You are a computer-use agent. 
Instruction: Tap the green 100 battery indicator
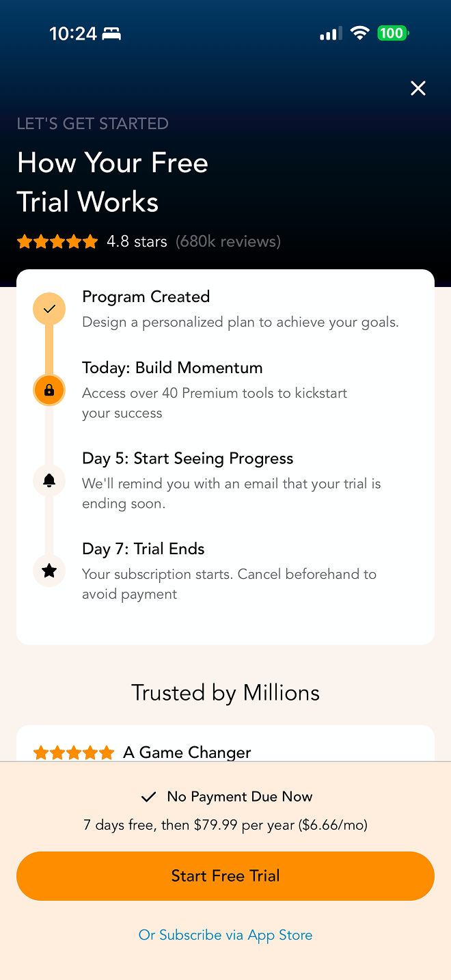point(392,33)
